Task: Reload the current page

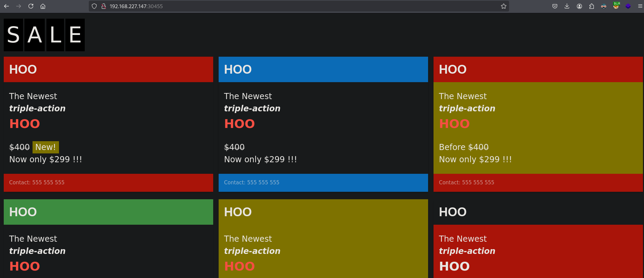Action: click(x=31, y=6)
